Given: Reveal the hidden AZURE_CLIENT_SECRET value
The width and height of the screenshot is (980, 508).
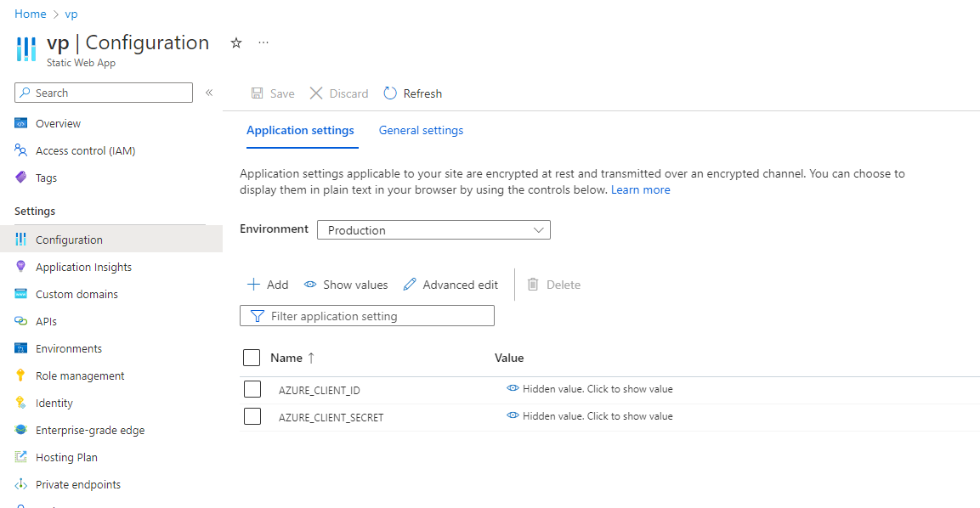Looking at the screenshot, I should (590, 416).
